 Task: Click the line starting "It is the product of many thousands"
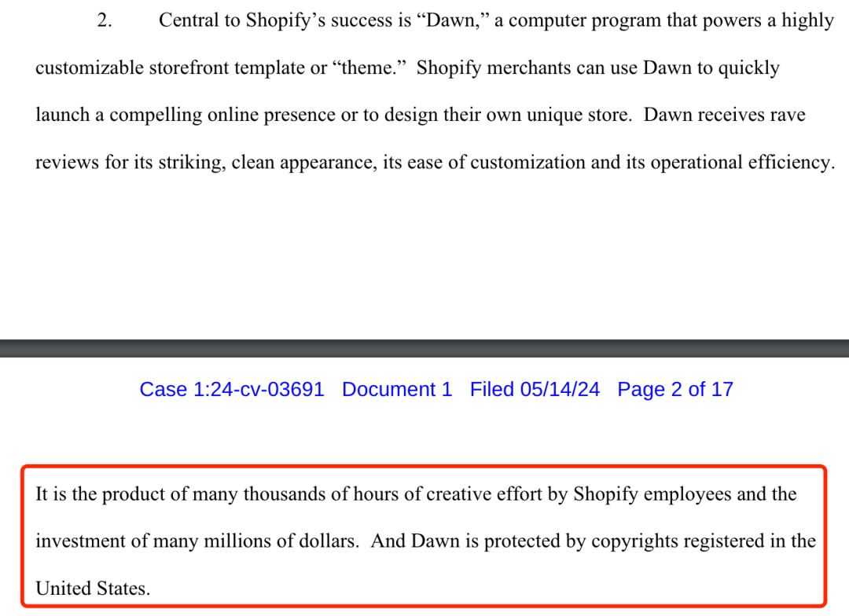tap(416, 494)
